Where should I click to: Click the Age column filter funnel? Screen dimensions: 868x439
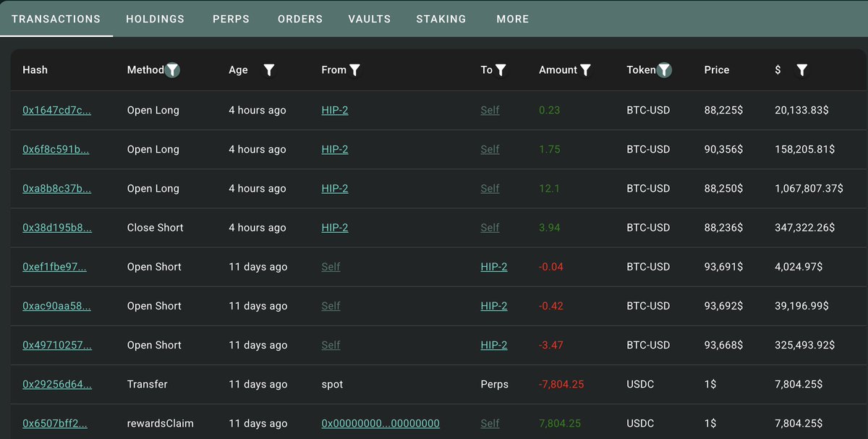269,70
